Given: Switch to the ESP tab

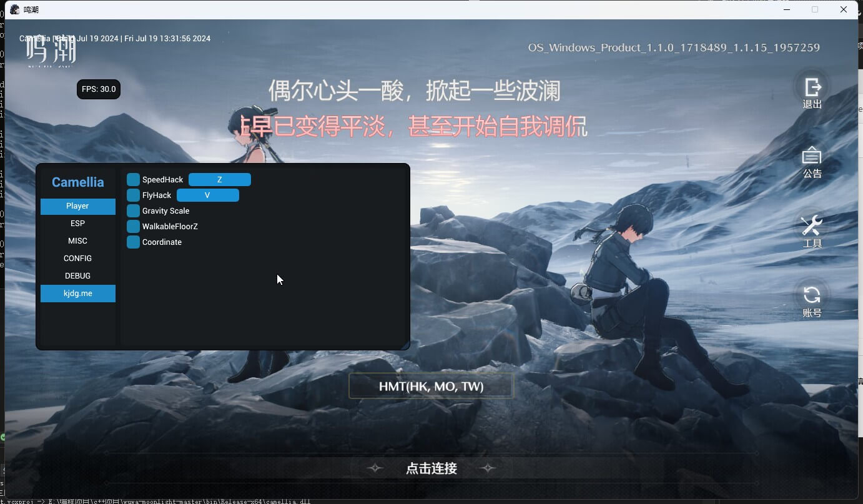Looking at the screenshot, I should tap(77, 224).
